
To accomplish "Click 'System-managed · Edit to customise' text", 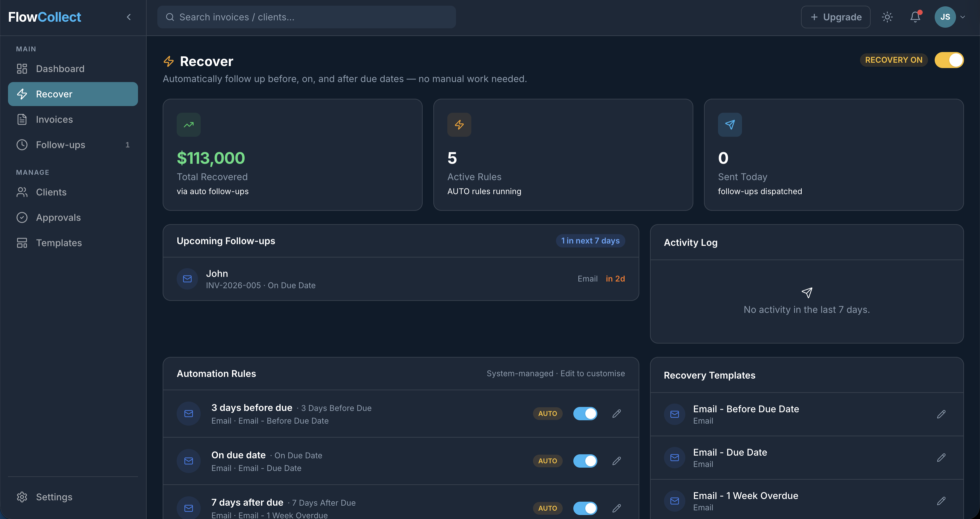I will [x=555, y=374].
